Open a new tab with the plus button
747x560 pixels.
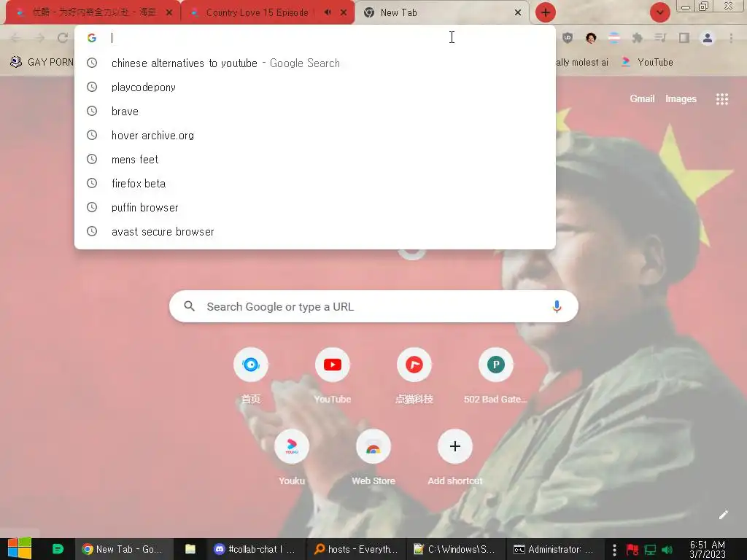point(546,12)
